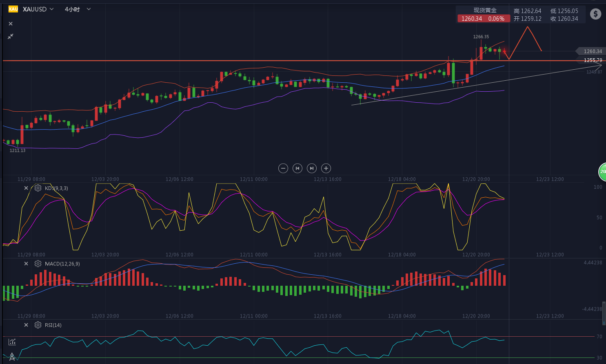This screenshot has height=364, width=606.
Task: Click the collapse fullscreen arrows icon
Action: coord(11,36)
